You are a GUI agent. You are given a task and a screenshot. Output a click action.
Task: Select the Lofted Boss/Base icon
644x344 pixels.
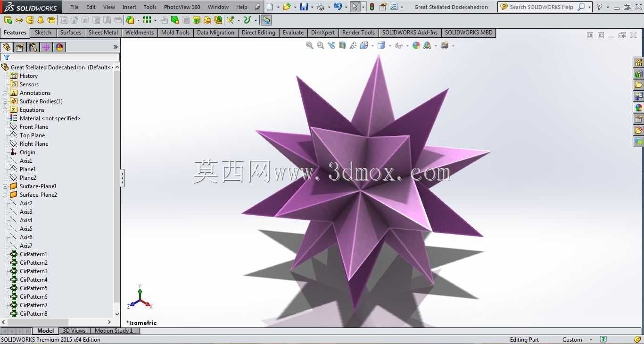[41, 20]
